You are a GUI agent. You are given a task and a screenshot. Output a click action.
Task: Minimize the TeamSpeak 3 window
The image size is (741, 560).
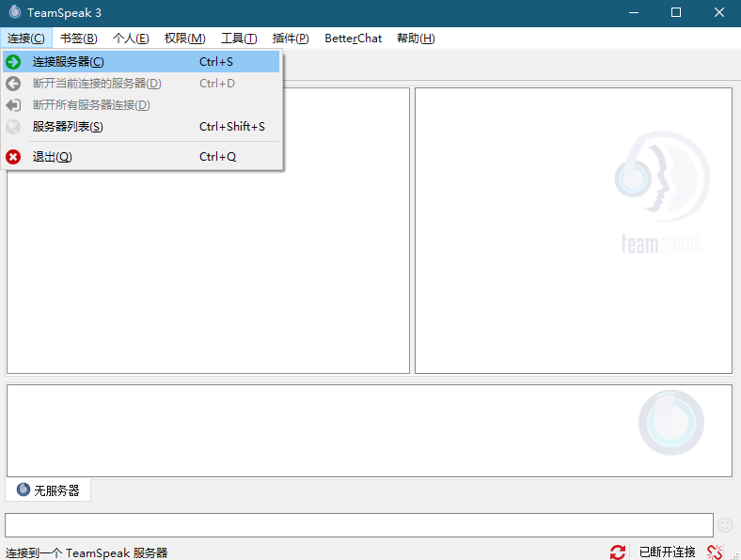(634, 13)
